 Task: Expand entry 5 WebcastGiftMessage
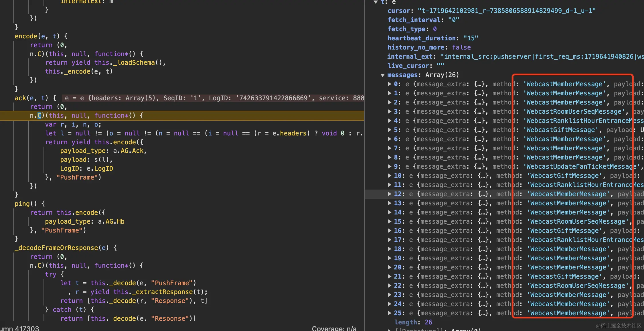tap(390, 130)
